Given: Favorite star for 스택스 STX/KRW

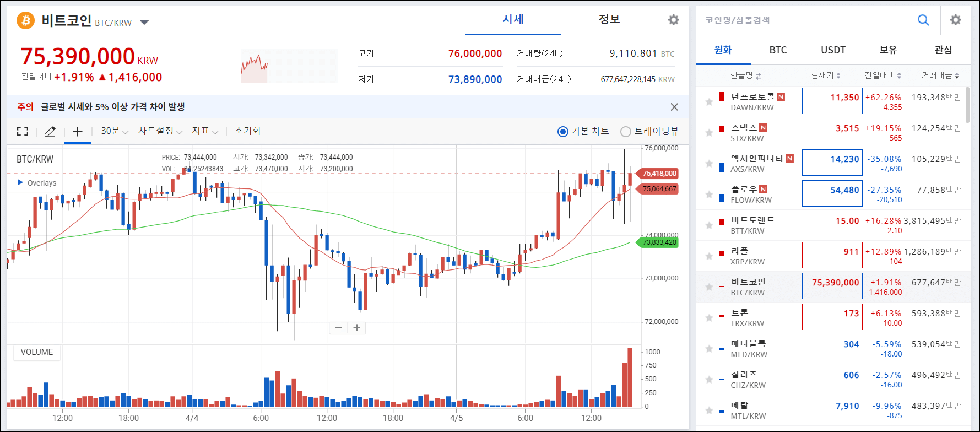Looking at the screenshot, I should pyautogui.click(x=709, y=133).
